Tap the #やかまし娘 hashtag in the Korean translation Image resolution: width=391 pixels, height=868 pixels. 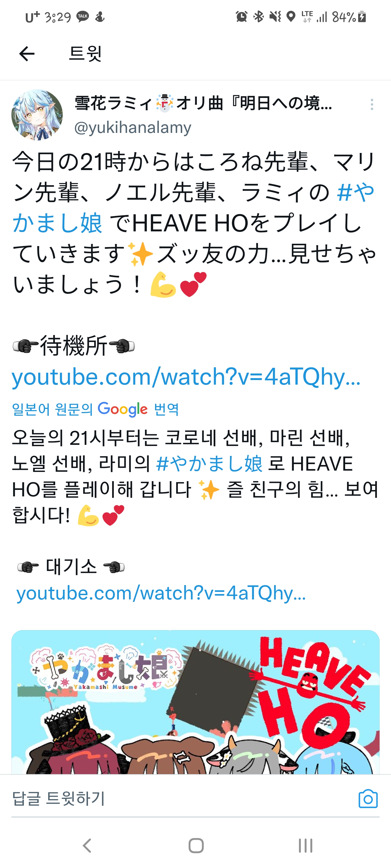click(209, 463)
